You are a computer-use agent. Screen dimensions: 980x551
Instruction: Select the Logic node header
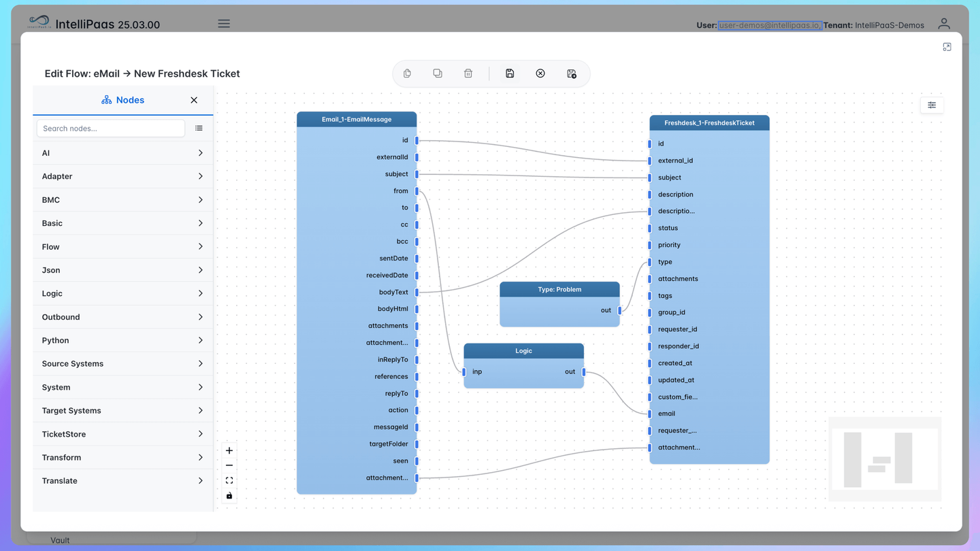[523, 351]
